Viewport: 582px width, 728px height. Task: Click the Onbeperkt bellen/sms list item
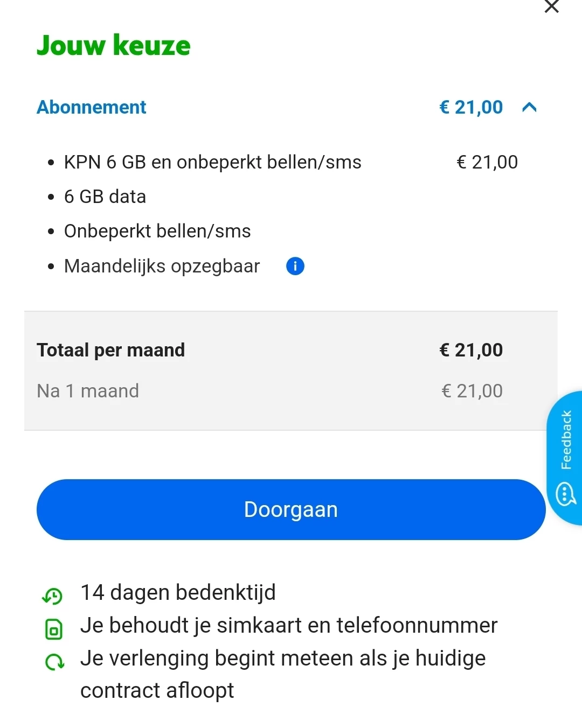(x=157, y=231)
